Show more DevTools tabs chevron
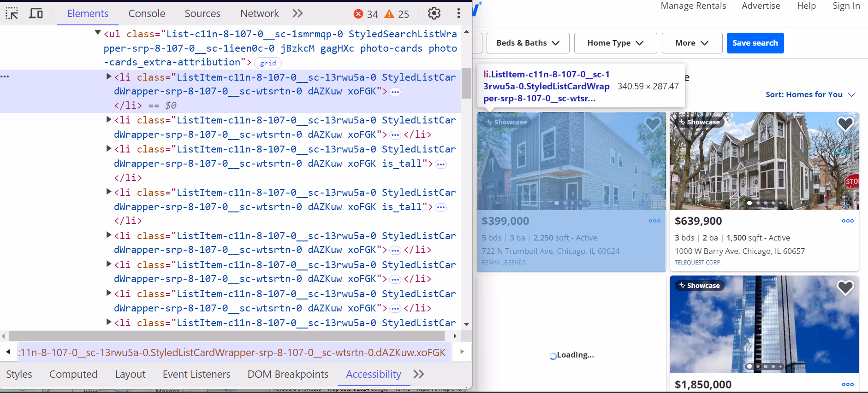The width and height of the screenshot is (868, 393). click(297, 13)
